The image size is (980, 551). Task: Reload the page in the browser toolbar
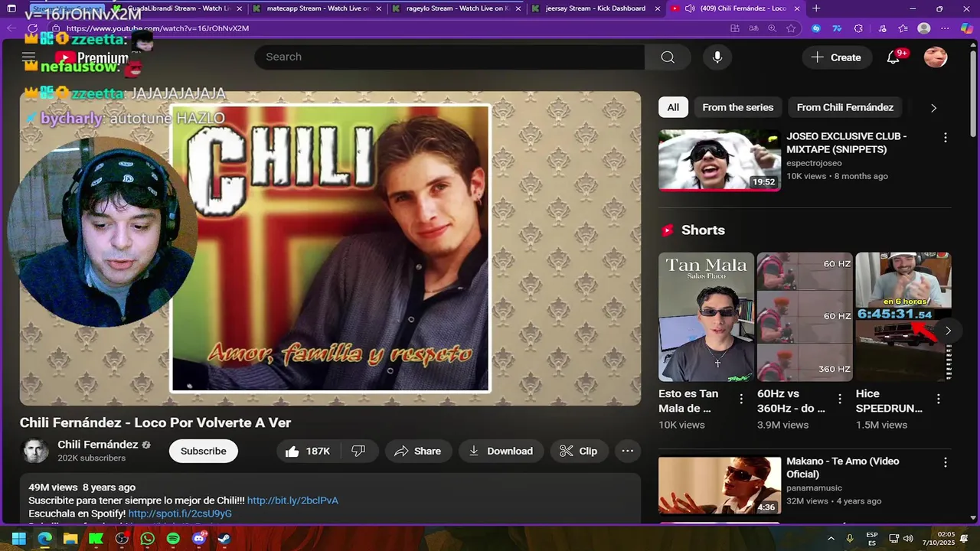32,28
